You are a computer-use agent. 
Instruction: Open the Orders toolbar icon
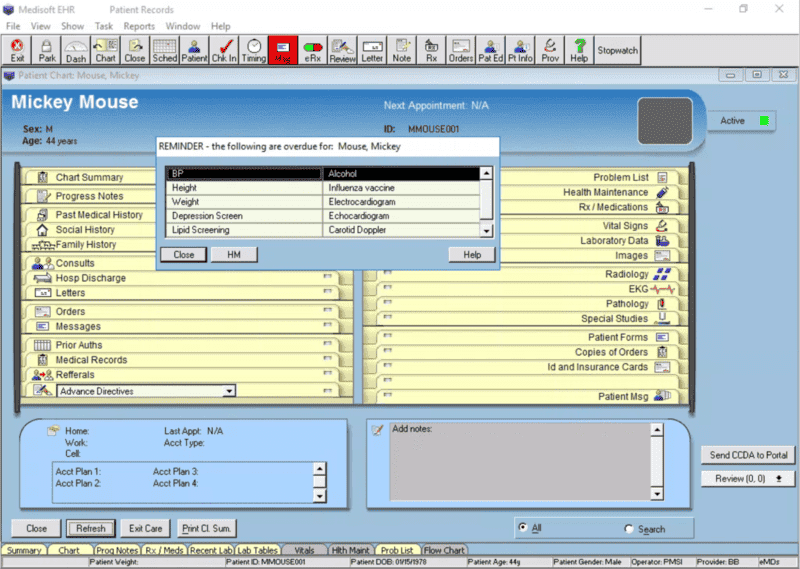click(461, 51)
